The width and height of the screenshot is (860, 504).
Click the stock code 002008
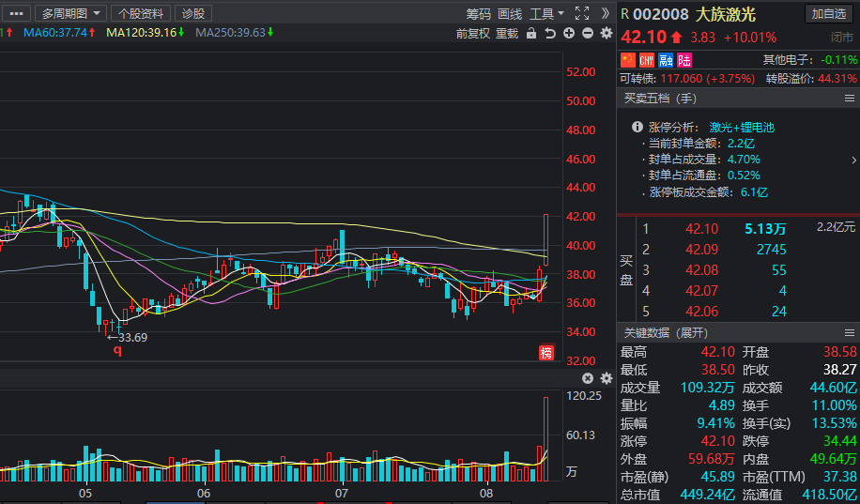pyautogui.click(x=660, y=14)
